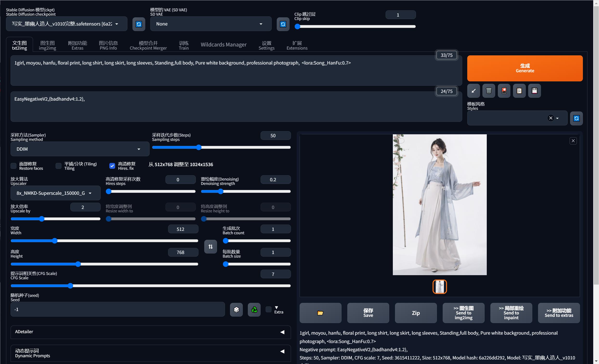
Task: Randomize seed with the dice icon
Action: tap(236, 310)
